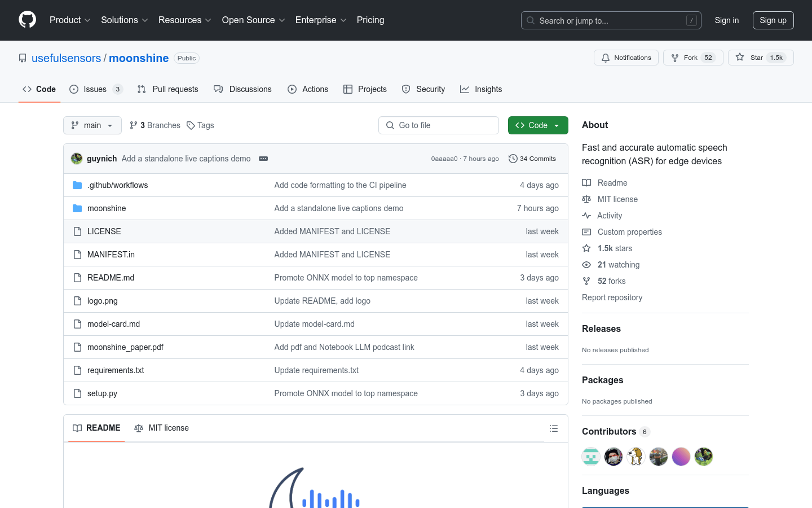Click the Go to file search field
This screenshot has width=812, height=508.
439,125
